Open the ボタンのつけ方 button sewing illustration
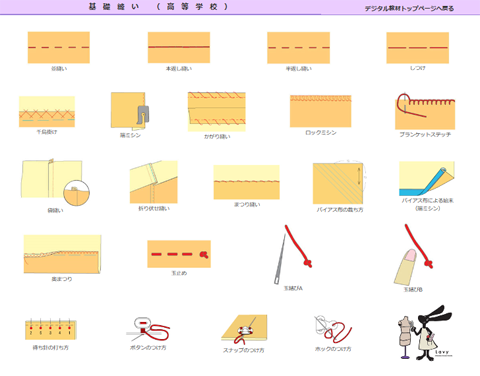 pos(148,329)
